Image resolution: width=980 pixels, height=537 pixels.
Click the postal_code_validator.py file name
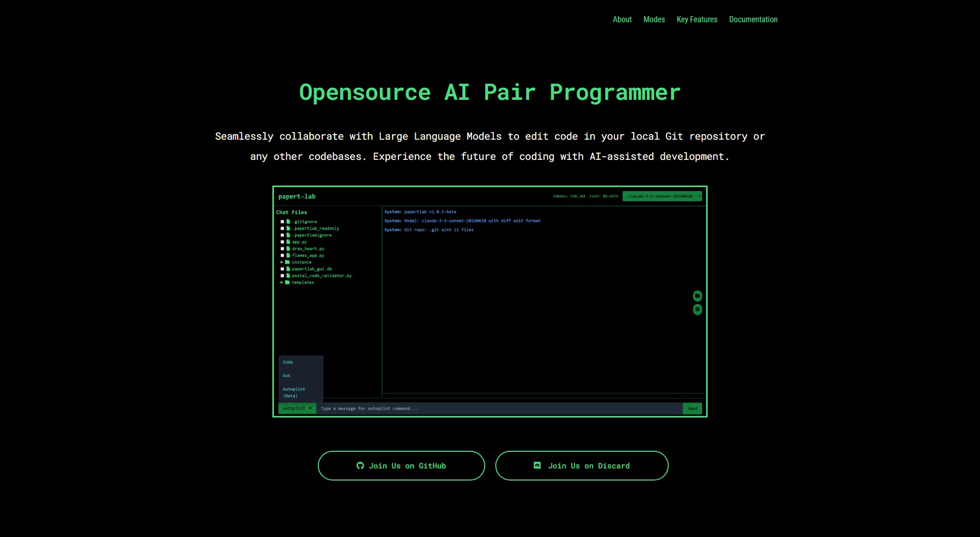click(x=322, y=276)
